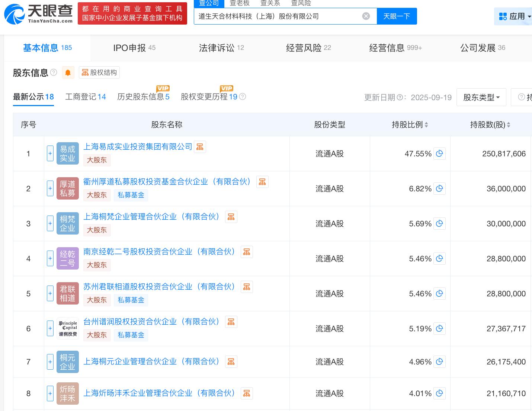Viewport: 532px width, 411px height.
Task: Click 天眼一下 search button
Action: click(397, 16)
